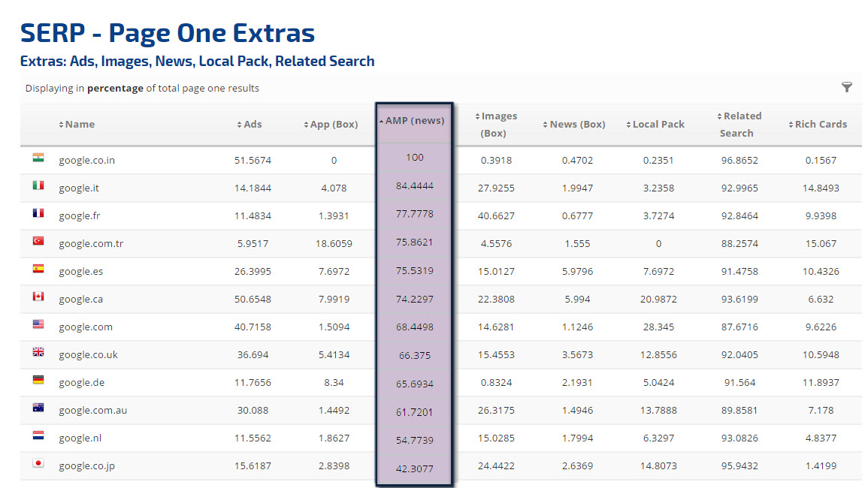Select the google.com row name

pos(86,327)
